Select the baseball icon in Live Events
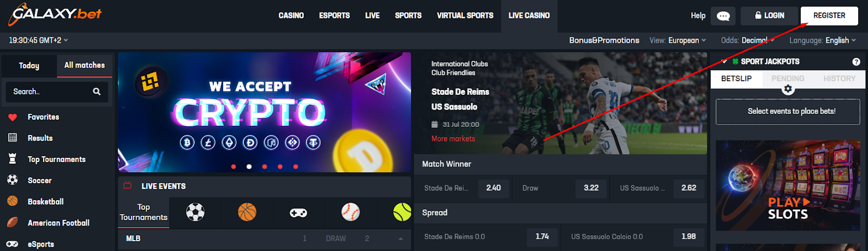Screen dimensions: 868x251 click(350, 212)
